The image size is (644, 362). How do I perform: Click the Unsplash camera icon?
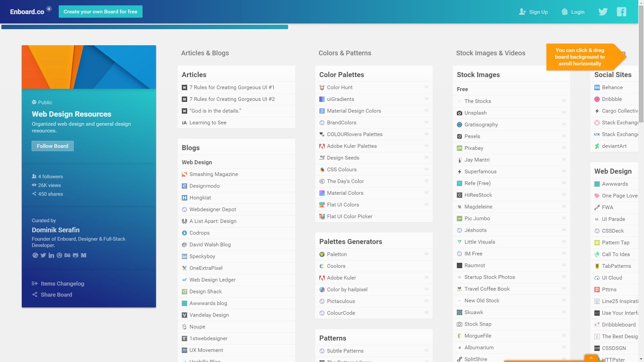[460, 113]
